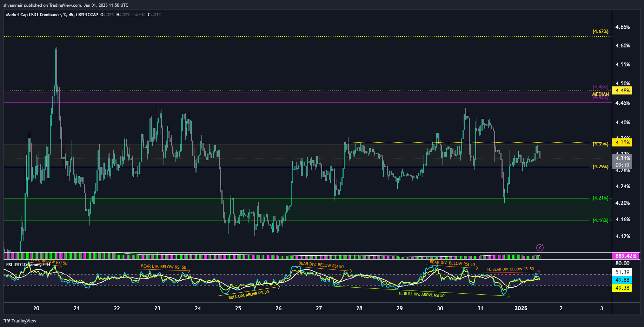
Task: Click the bold 2025 year marker on time axis
Action: click(x=521, y=308)
